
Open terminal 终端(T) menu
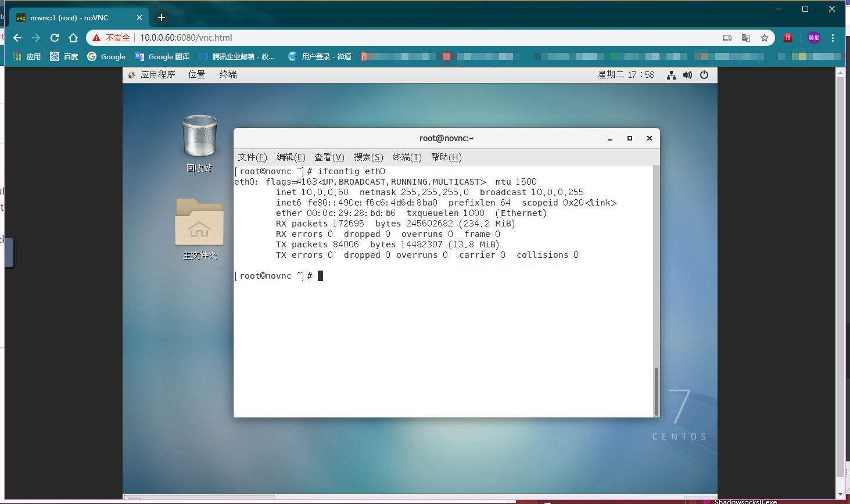coord(407,157)
